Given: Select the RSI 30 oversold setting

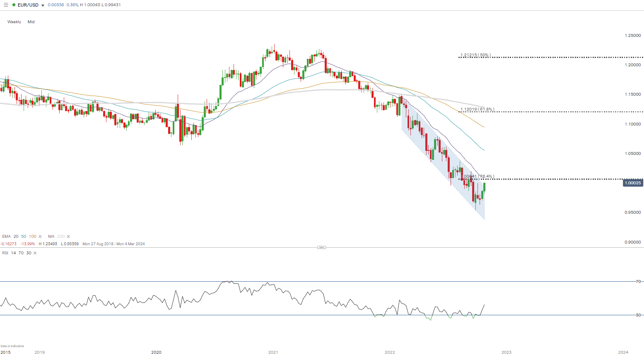Looking at the screenshot, I should tap(29, 253).
